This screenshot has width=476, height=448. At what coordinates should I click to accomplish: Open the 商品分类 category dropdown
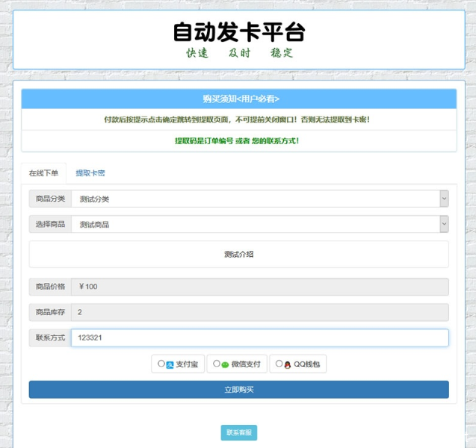coord(259,199)
